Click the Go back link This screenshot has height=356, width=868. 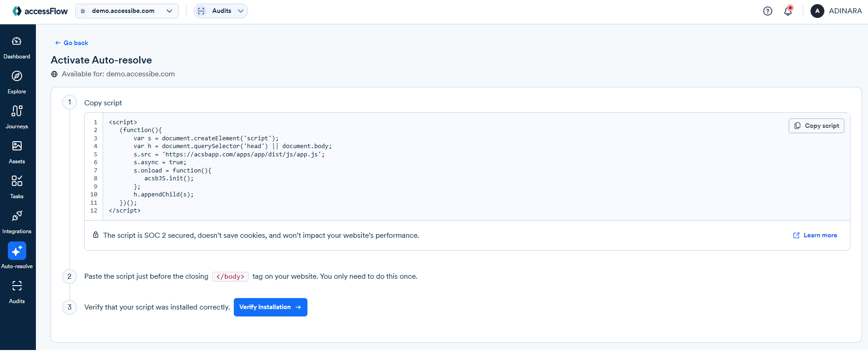[x=72, y=43]
